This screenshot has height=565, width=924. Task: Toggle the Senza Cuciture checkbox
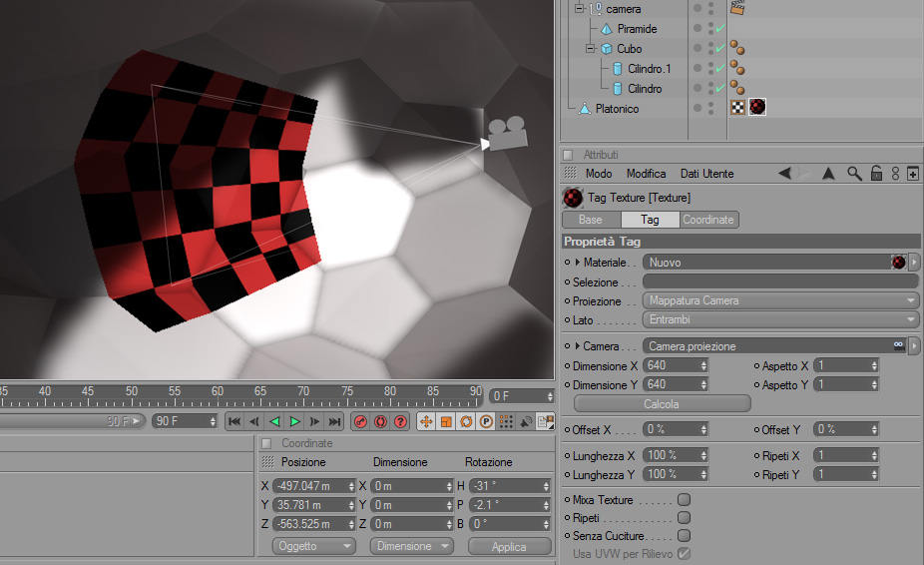684,535
